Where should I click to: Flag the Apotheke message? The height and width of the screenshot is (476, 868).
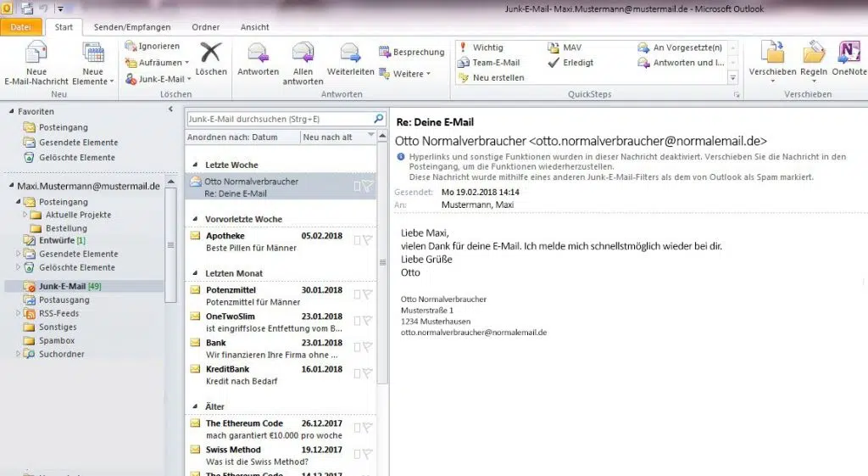[x=367, y=240]
